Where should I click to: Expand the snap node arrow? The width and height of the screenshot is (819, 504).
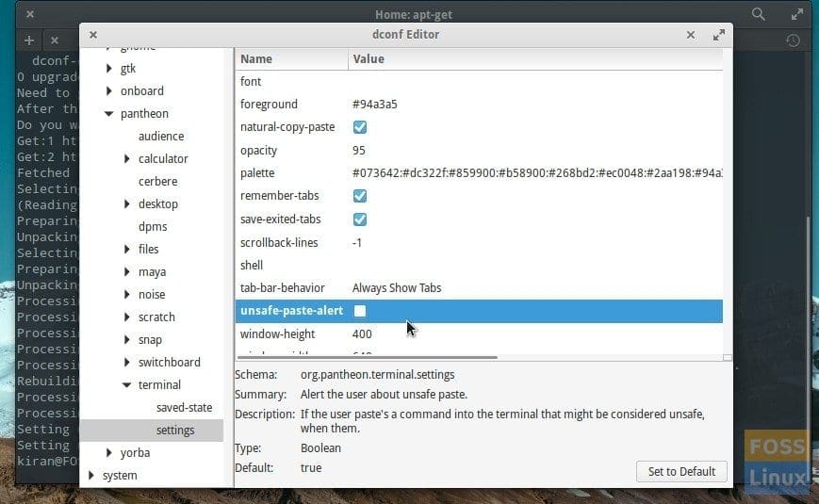(126, 339)
